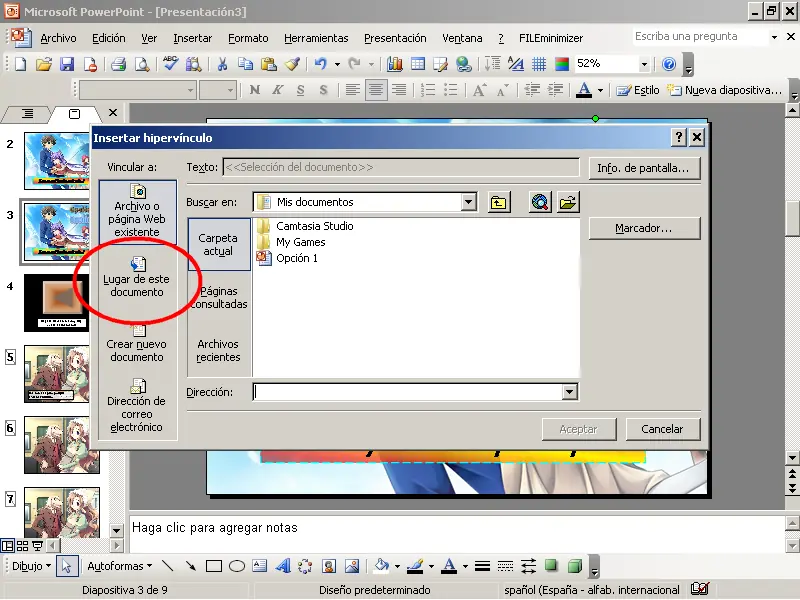This screenshot has height=600, width=800.
Task: Open PowerPoint Help question mark icon
Action: coord(669,64)
